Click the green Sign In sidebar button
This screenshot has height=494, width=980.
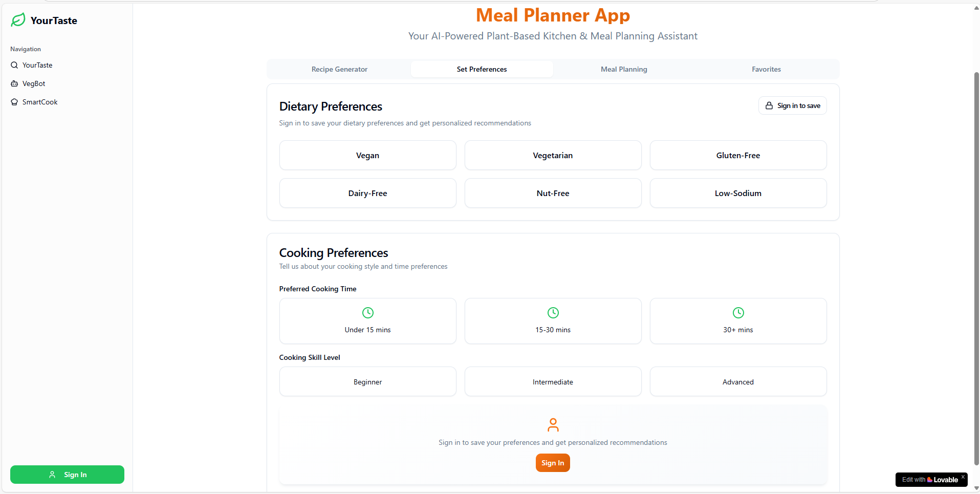point(67,475)
